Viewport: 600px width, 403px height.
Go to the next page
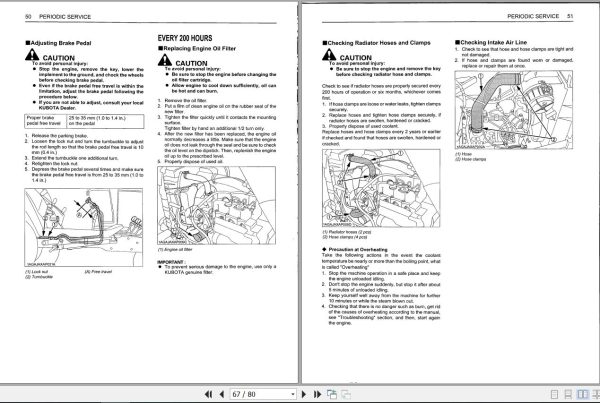coord(304,394)
